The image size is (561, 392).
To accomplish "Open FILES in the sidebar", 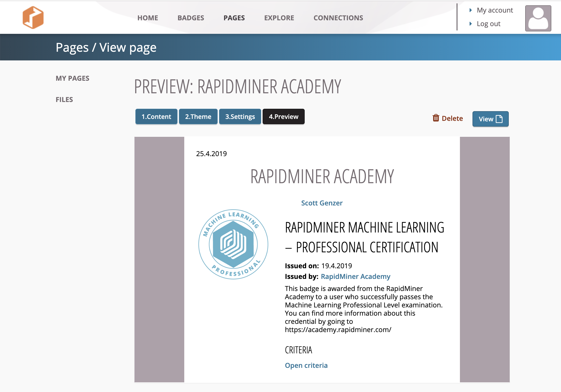I will point(64,99).
